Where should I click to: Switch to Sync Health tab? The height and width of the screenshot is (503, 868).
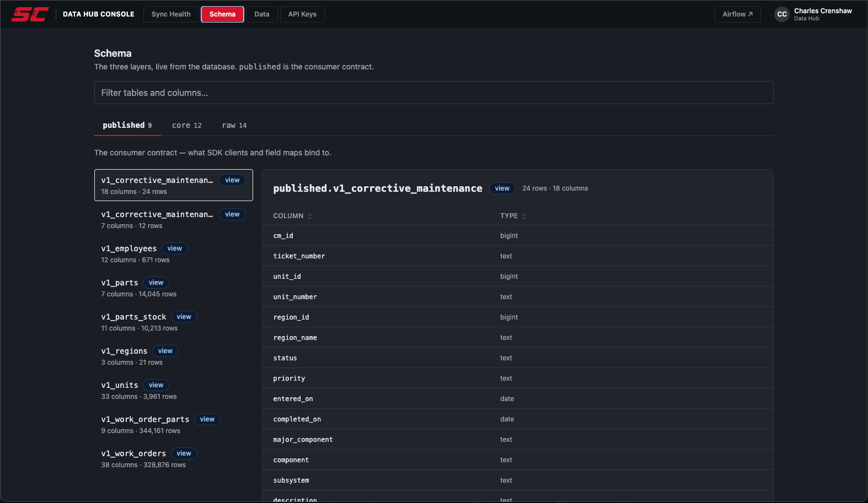[x=171, y=14]
